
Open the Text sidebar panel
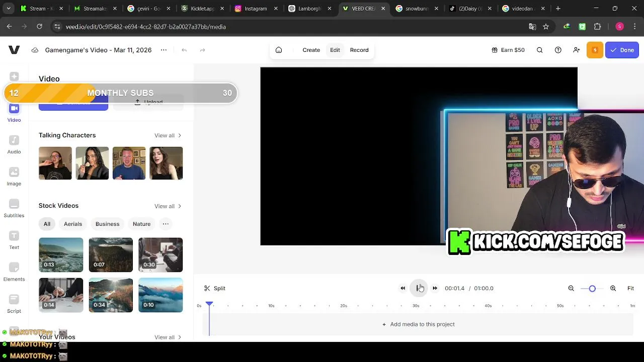pyautogui.click(x=14, y=240)
